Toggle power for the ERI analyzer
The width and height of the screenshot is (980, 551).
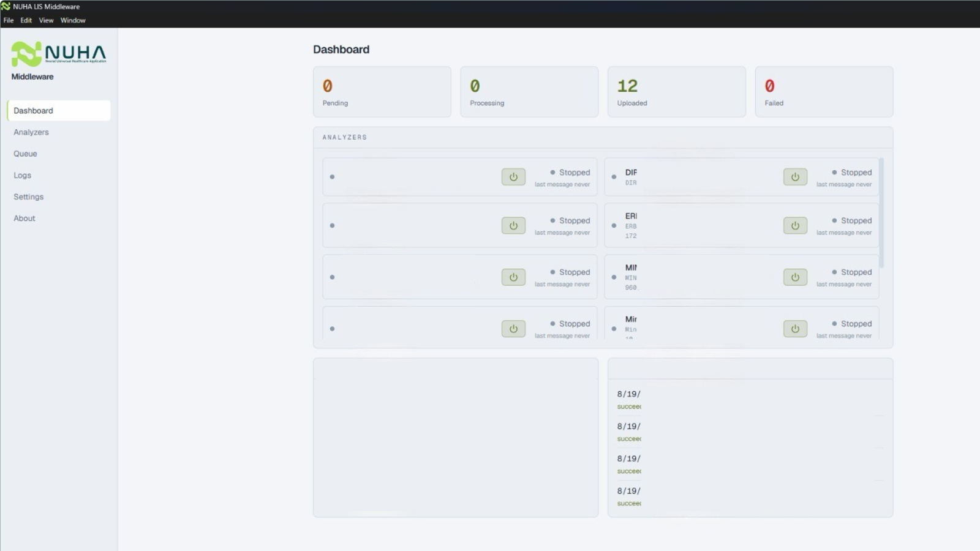pyautogui.click(x=795, y=225)
